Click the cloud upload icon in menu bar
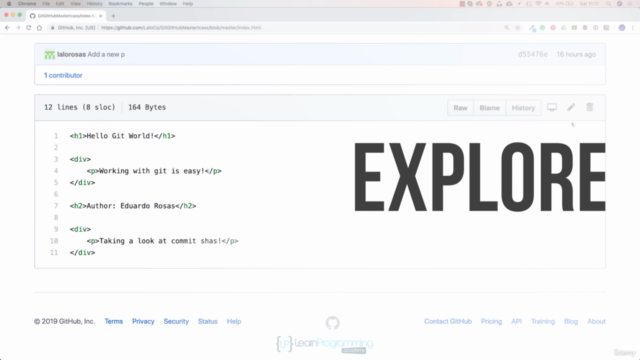Viewport: 640px width, 360px height. [x=509, y=4]
